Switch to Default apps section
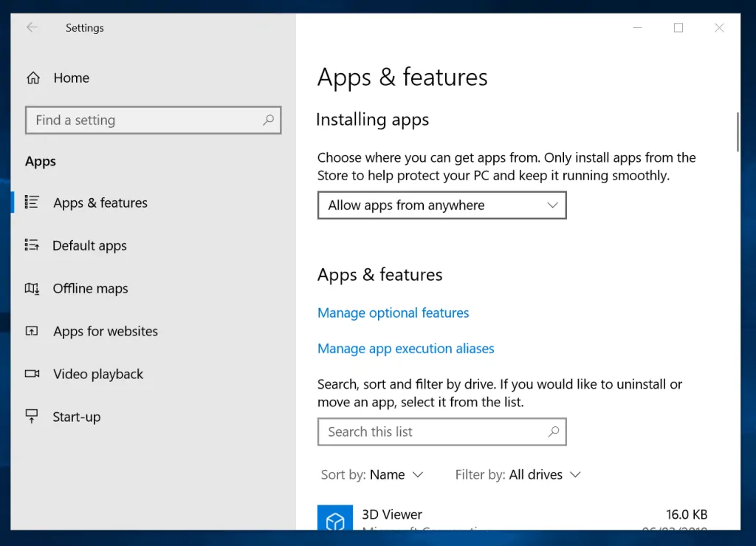This screenshot has height=546, width=756. pos(154,245)
